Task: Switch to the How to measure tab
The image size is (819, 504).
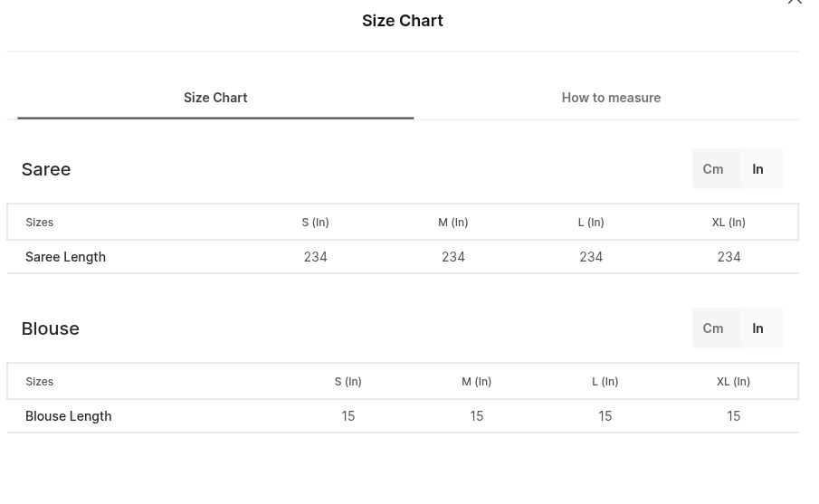Action: tap(611, 98)
